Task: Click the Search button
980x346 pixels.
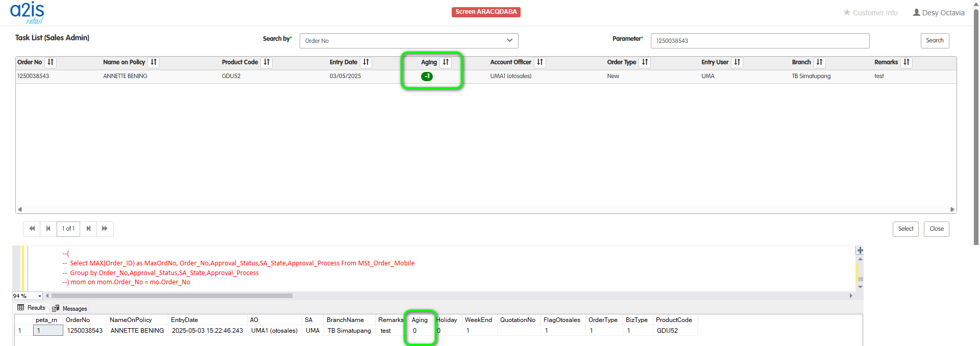Action: 935,41
